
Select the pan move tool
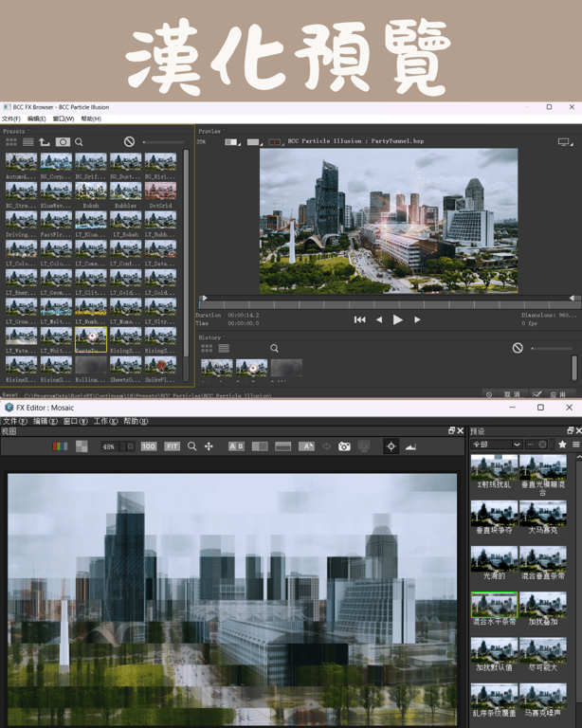(x=209, y=446)
